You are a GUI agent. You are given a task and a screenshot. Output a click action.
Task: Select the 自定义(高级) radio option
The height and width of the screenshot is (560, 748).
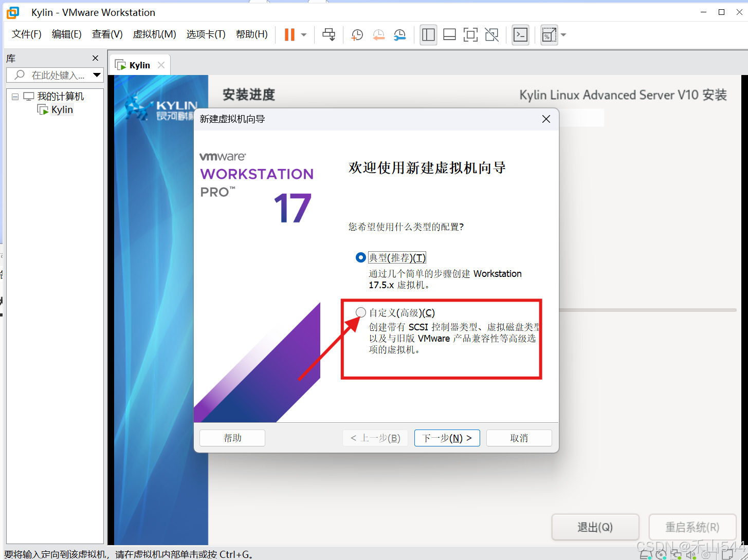[x=361, y=312]
